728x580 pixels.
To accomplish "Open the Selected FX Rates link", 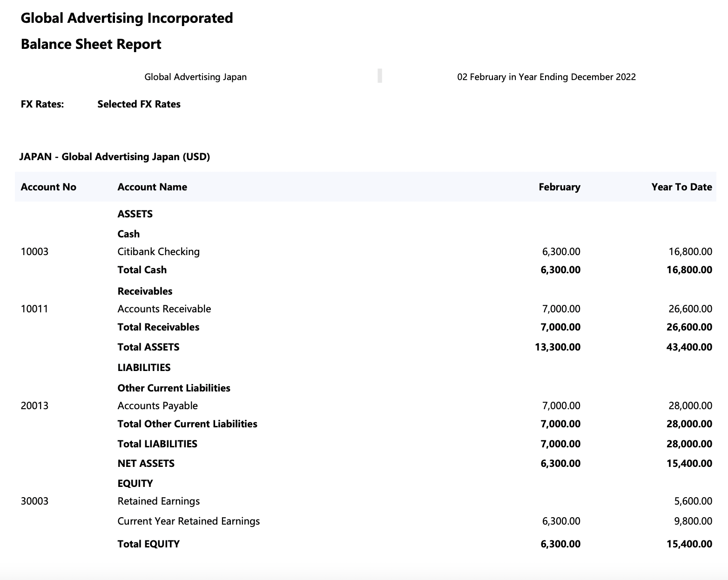I will pyautogui.click(x=138, y=104).
